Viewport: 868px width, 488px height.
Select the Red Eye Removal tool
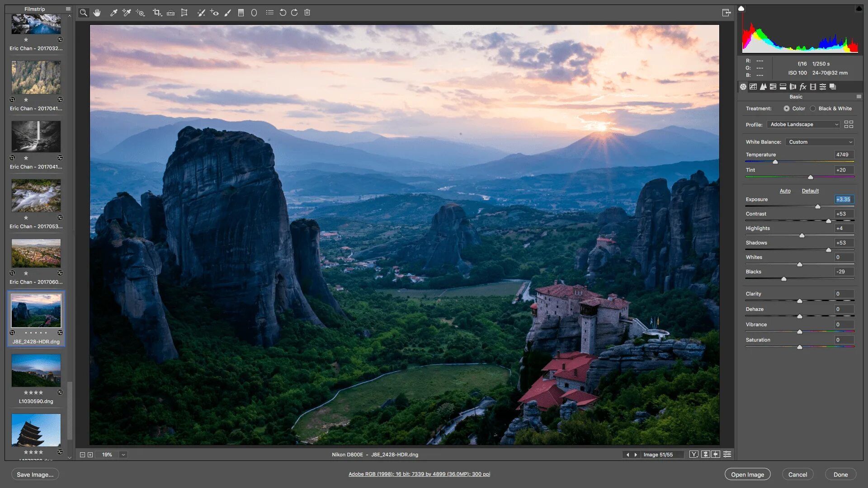[x=214, y=13]
